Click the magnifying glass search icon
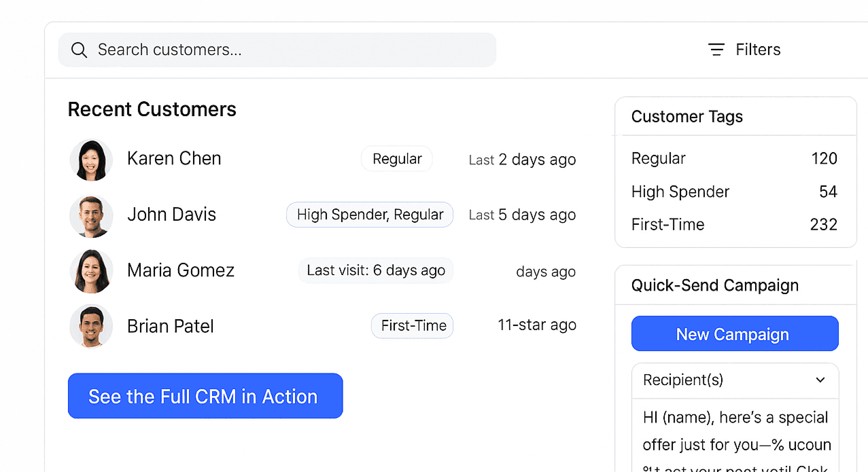This screenshot has width=868, height=472. (x=79, y=49)
